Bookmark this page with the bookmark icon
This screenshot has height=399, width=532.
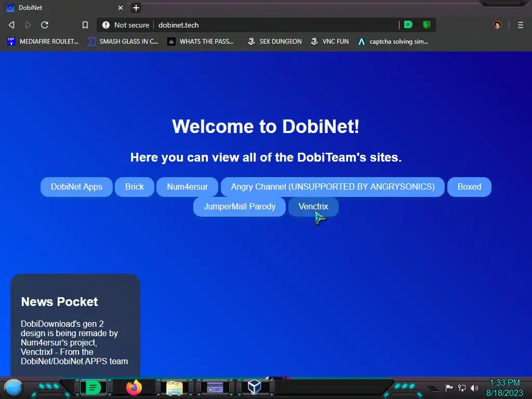85,25
